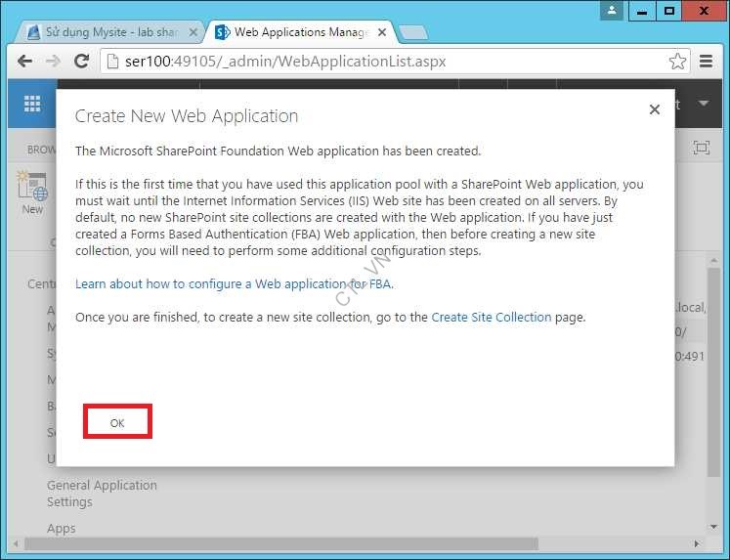Click the scroll up arrow
Image resolution: width=730 pixels, height=560 pixels.
[x=713, y=260]
